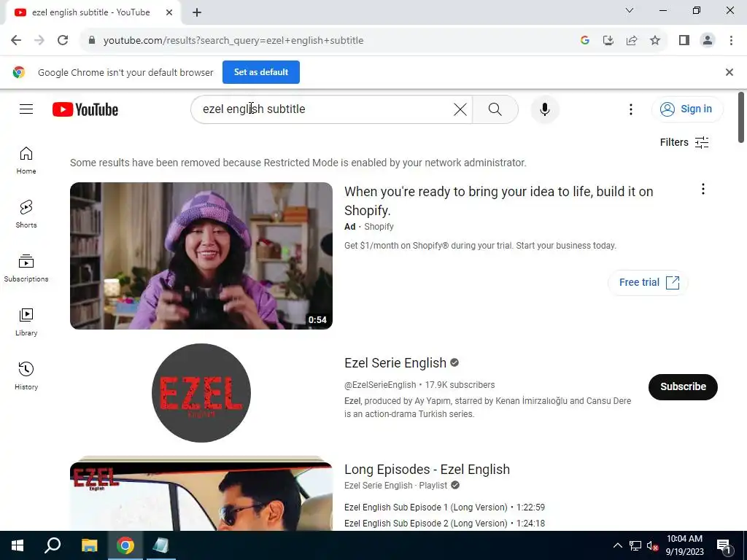
Task: Close the ezel english subtitle tab
Action: (169, 12)
